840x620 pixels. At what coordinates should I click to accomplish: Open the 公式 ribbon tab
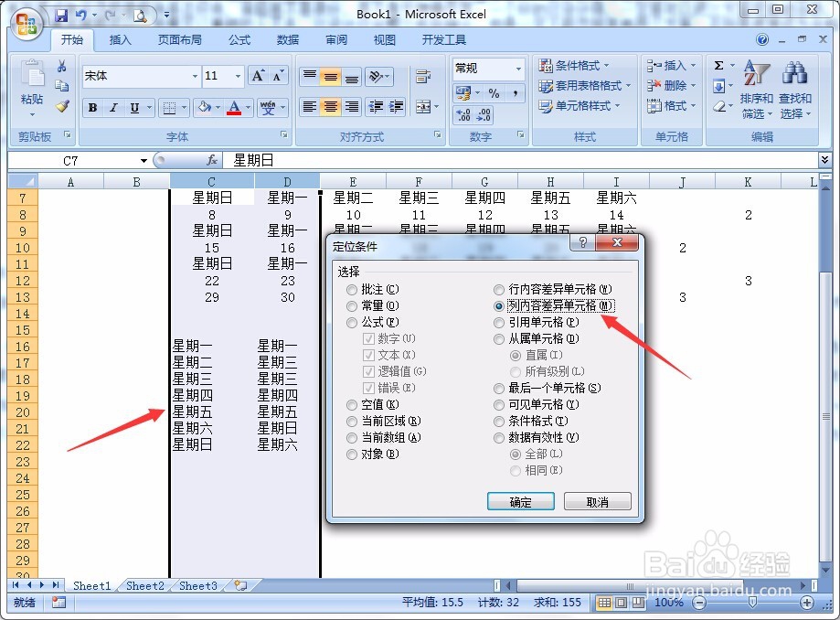tap(239, 39)
